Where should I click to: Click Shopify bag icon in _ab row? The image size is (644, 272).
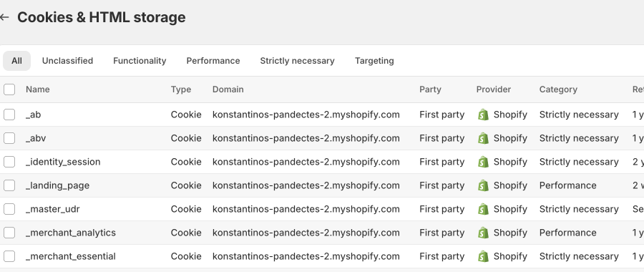(484, 115)
